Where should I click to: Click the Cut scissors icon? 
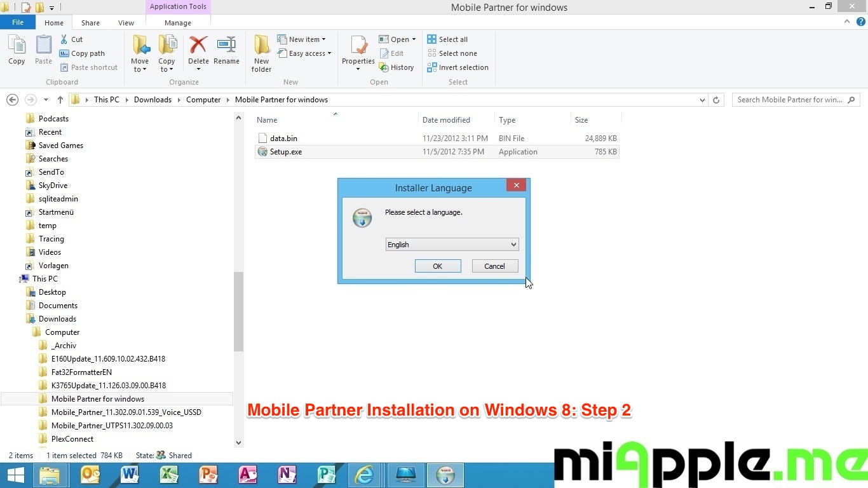coord(64,39)
